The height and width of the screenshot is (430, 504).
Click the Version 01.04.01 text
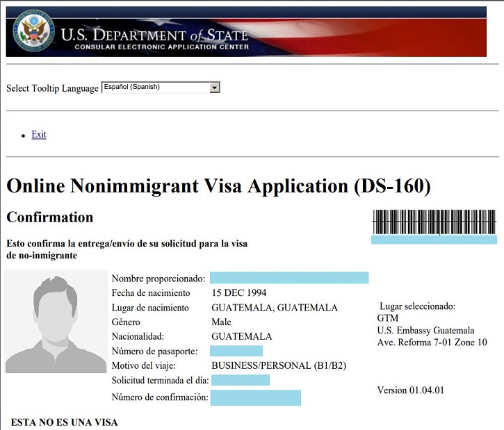click(410, 390)
